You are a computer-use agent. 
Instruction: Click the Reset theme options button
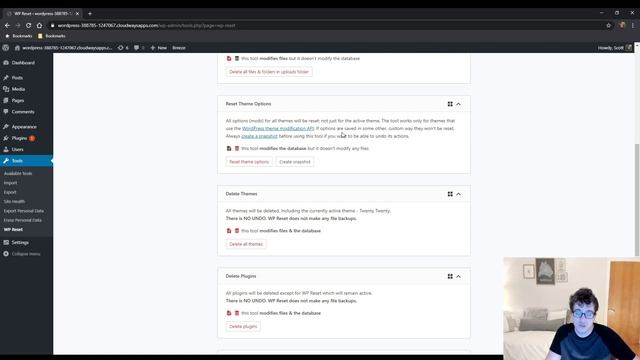249,162
